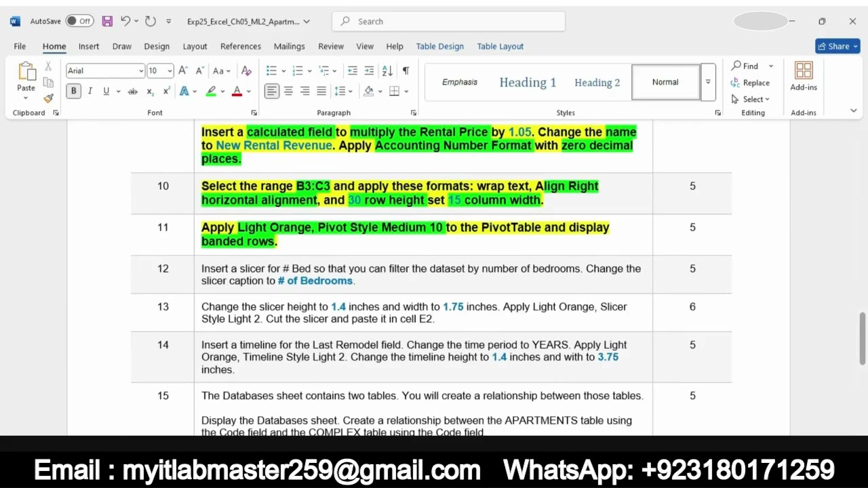The width and height of the screenshot is (868, 488).
Task: Open the Mailings tab
Action: click(x=290, y=46)
